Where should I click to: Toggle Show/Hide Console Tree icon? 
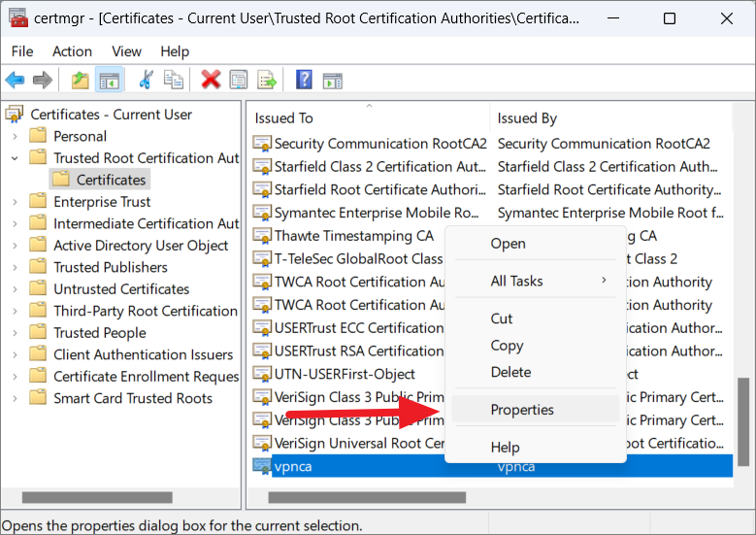110,80
